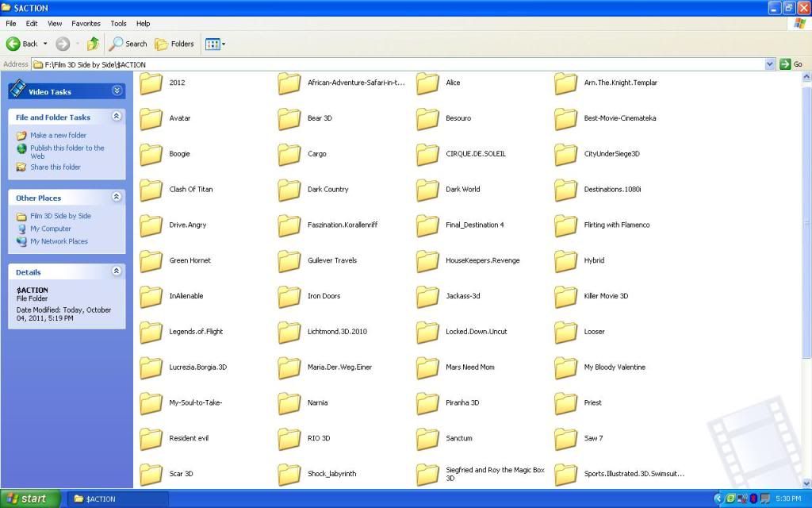Click the scrollbar down arrow
The height and width of the screenshot is (508, 812).
806,483
